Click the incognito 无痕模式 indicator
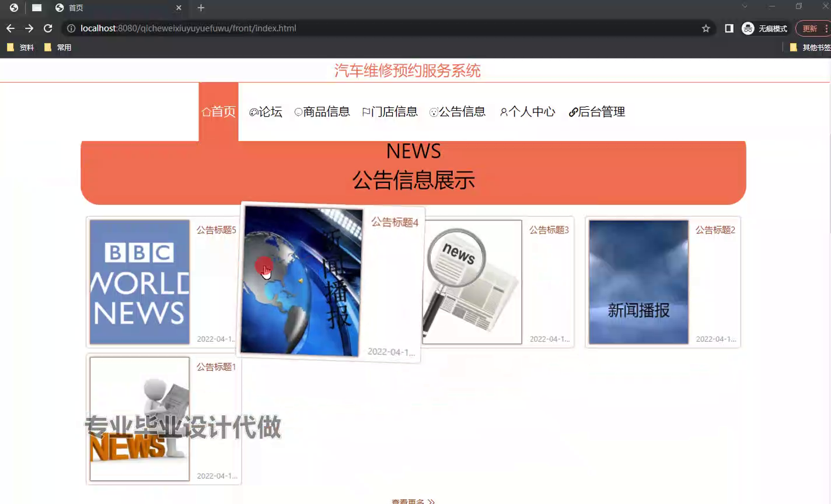The image size is (831, 504). pyautogui.click(x=764, y=28)
